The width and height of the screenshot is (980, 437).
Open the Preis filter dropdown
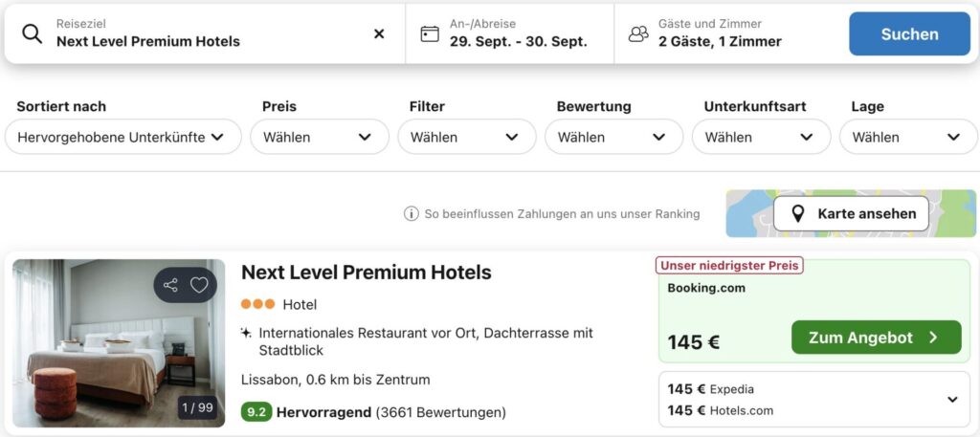point(320,137)
